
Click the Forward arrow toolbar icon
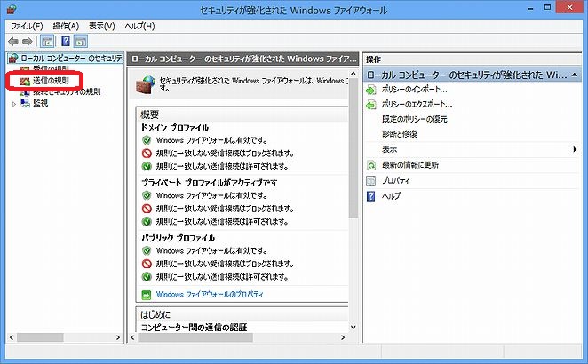27,41
